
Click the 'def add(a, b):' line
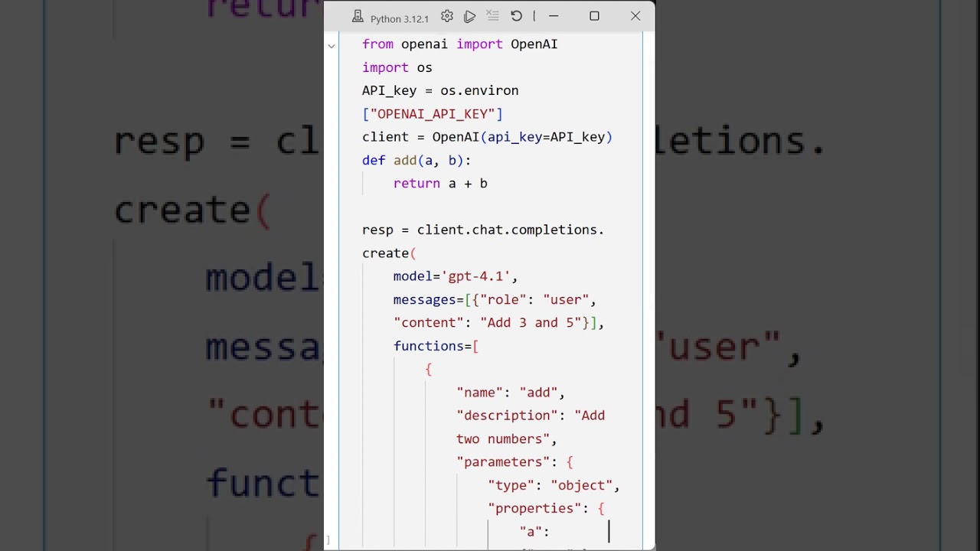click(x=416, y=160)
